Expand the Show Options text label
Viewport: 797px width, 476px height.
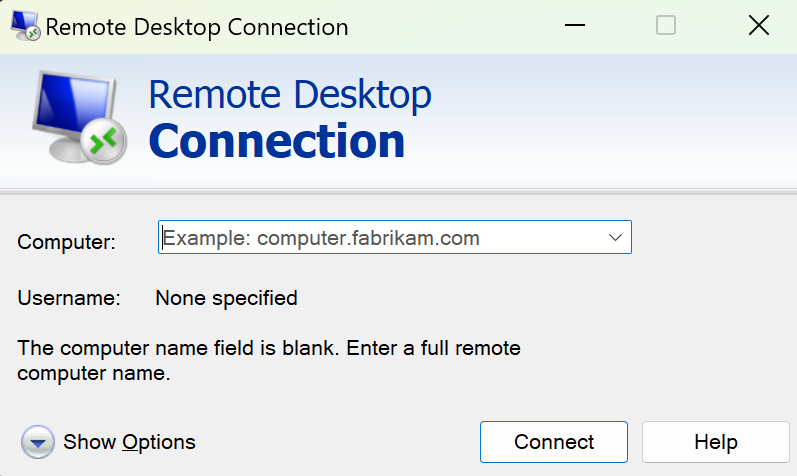pyautogui.click(x=129, y=442)
